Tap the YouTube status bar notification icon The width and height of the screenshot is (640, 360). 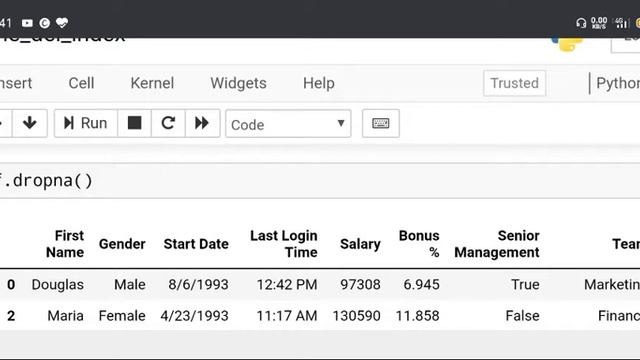[27, 23]
